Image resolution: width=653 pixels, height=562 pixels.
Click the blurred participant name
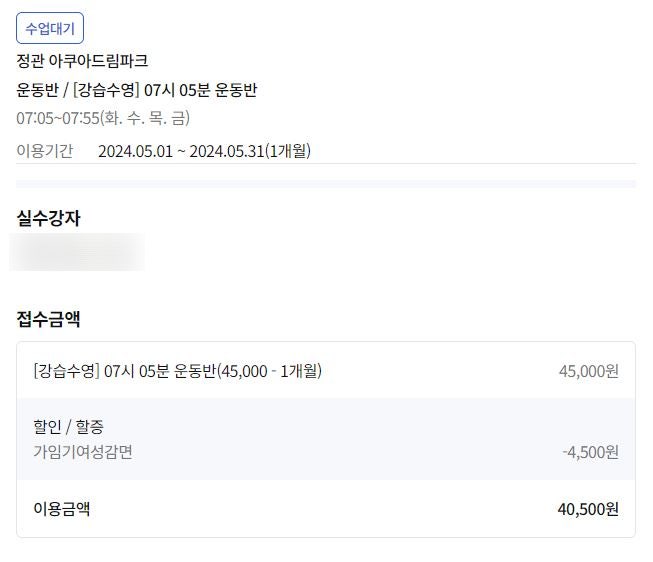pyautogui.click(x=77, y=252)
